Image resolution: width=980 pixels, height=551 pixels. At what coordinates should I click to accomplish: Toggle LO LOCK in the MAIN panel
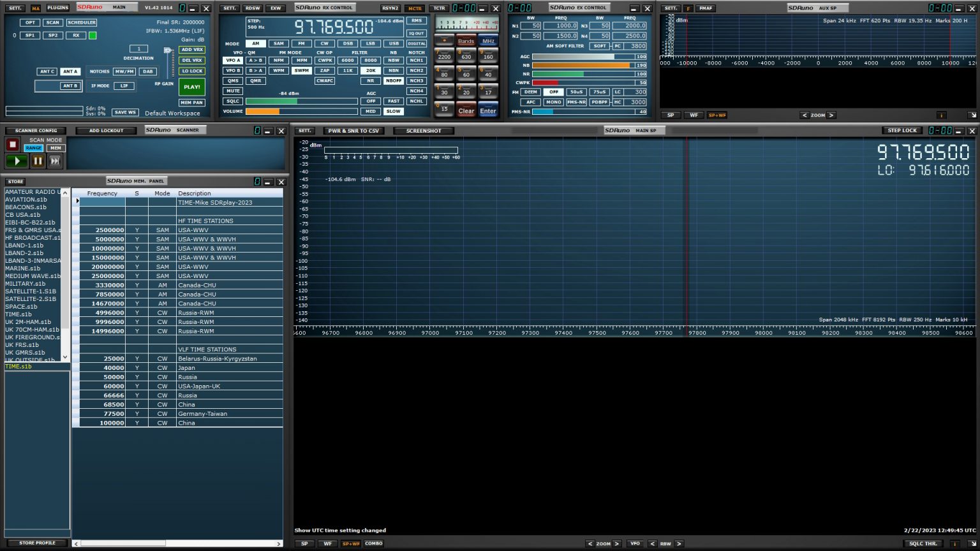pos(191,71)
